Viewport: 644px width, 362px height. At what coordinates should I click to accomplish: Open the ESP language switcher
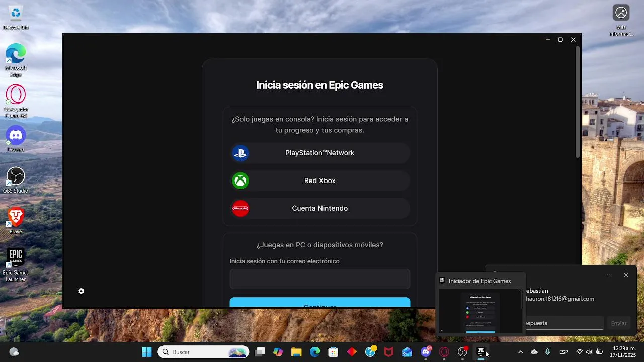point(563,352)
